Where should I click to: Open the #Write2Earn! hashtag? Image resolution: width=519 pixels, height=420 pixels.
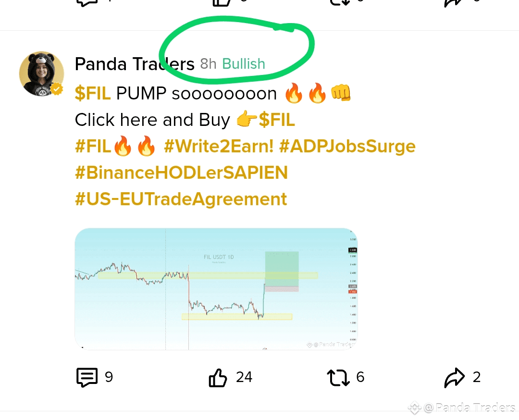(x=219, y=146)
